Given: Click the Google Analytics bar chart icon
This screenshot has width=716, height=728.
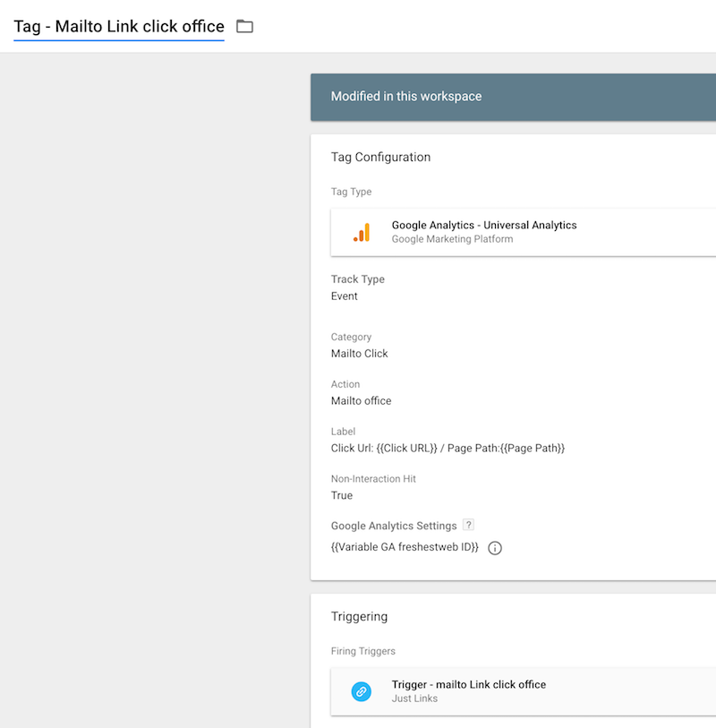Looking at the screenshot, I should [362, 232].
